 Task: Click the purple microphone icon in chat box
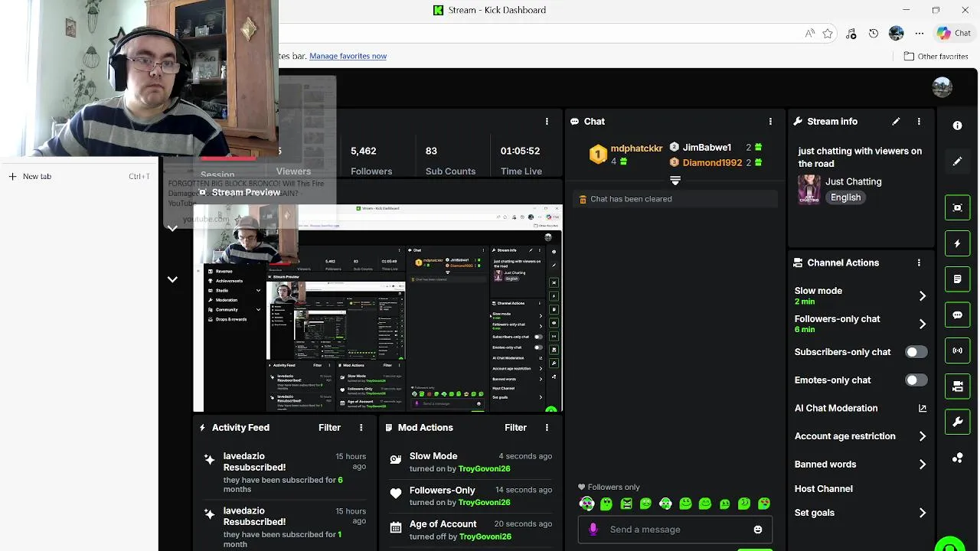pyautogui.click(x=593, y=530)
